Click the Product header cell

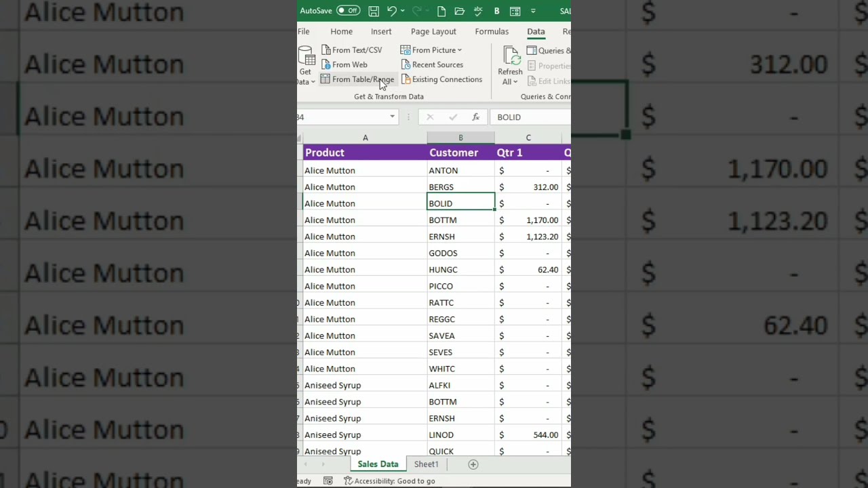pyautogui.click(x=365, y=152)
